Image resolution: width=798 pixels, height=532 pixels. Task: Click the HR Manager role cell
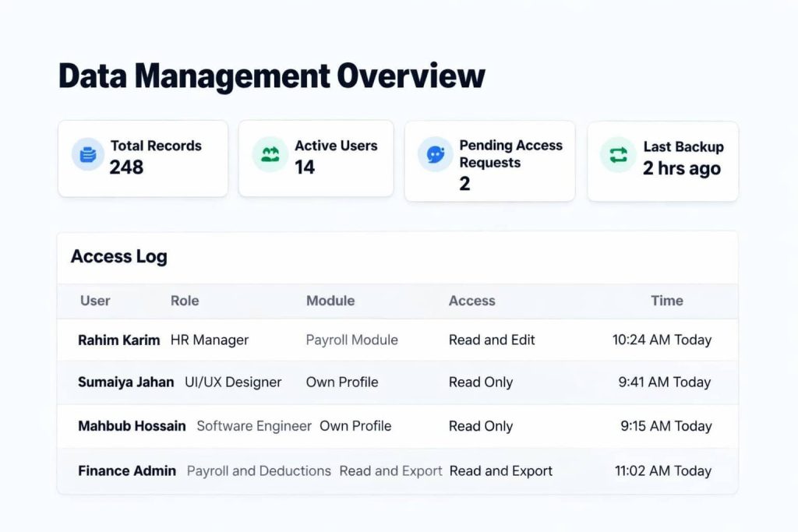tap(210, 340)
